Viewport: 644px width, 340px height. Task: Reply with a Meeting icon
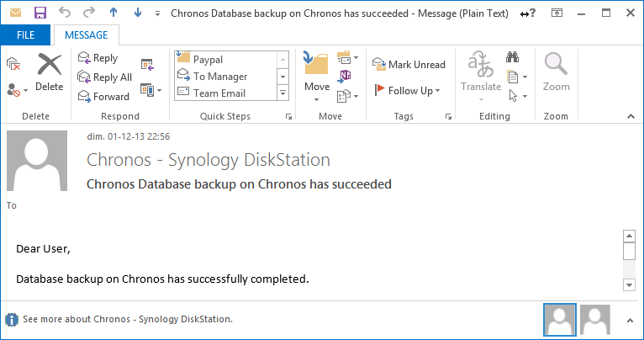point(147,65)
